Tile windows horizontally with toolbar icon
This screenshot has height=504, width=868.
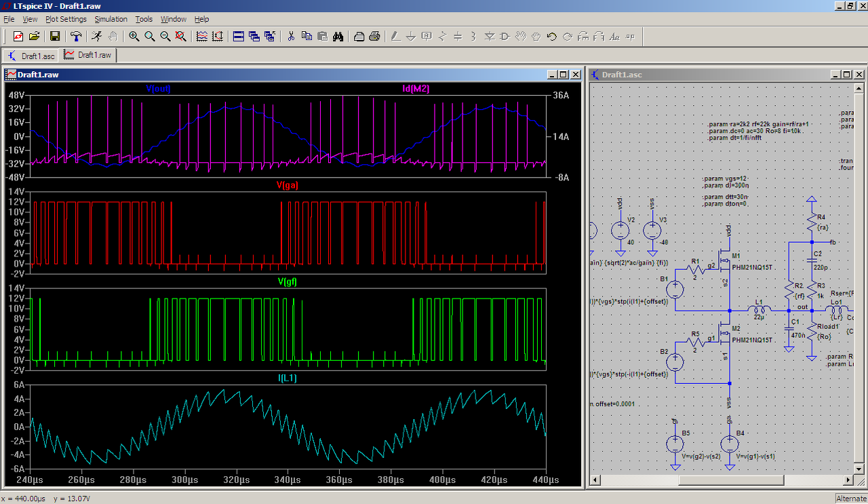click(x=239, y=36)
